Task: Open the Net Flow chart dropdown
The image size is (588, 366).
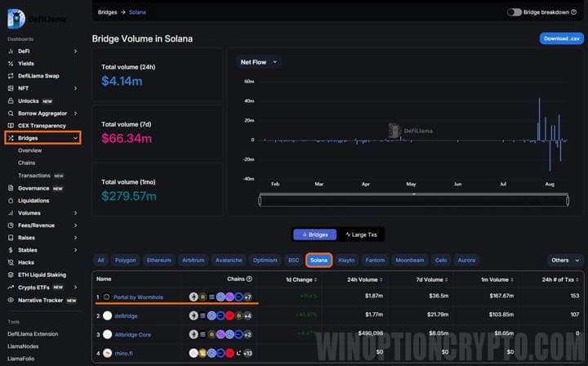Action: (x=259, y=61)
